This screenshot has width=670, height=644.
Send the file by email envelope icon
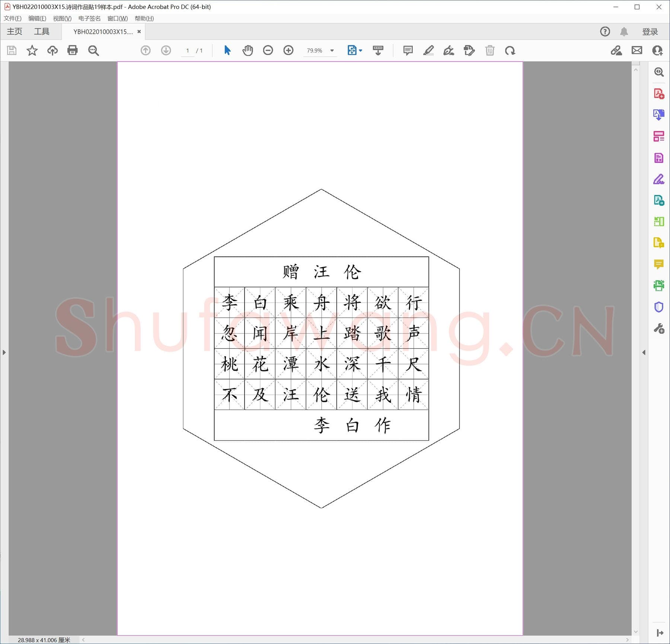point(637,50)
